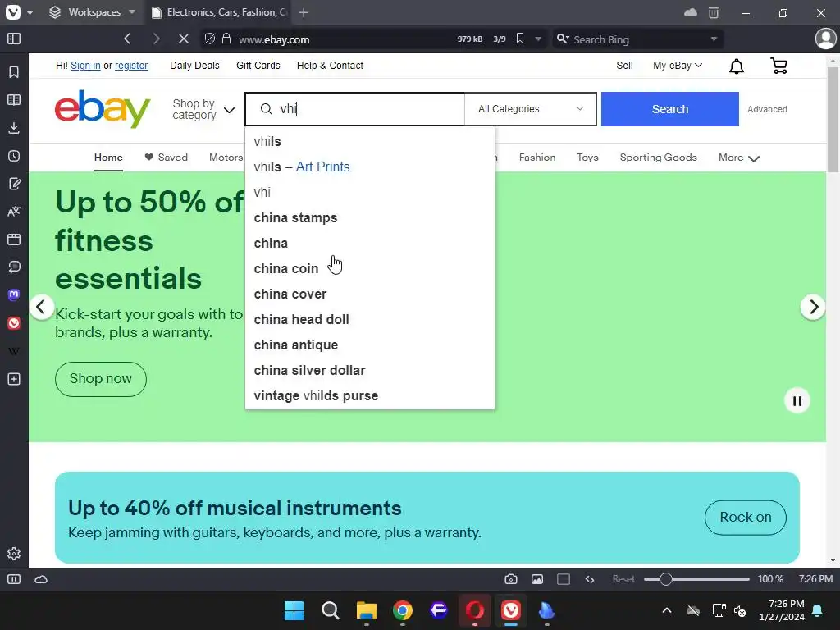Open the Fashion category tab
The height and width of the screenshot is (630, 840).
click(x=536, y=157)
